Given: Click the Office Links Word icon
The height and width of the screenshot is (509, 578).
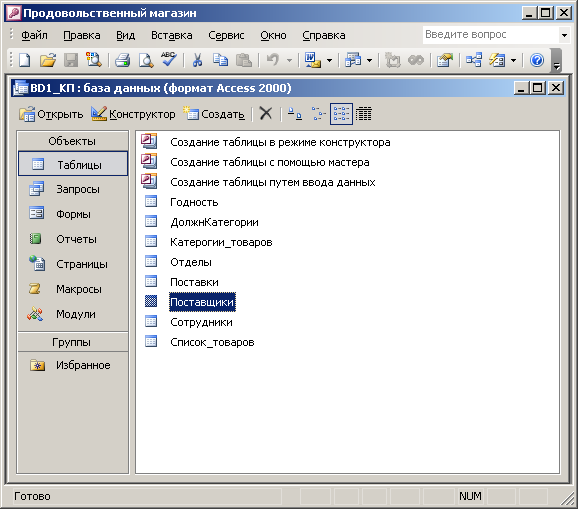Looking at the screenshot, I should tap(313, 60).
